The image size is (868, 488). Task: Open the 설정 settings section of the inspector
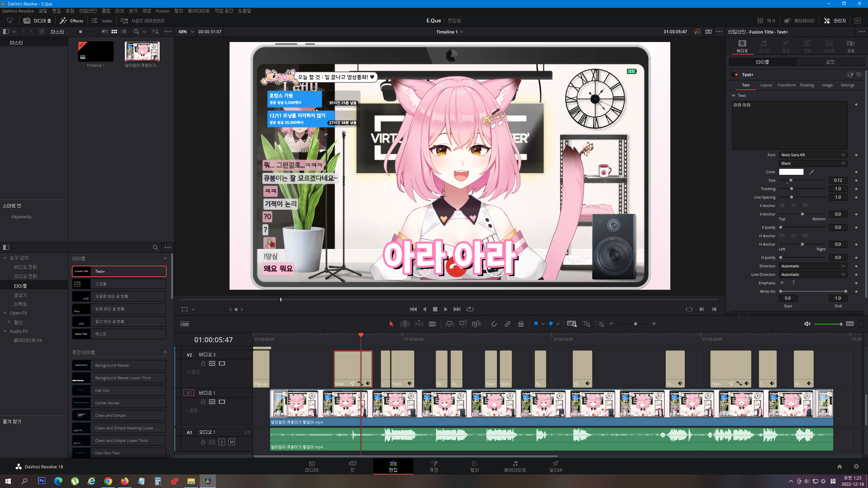[830, 62]
